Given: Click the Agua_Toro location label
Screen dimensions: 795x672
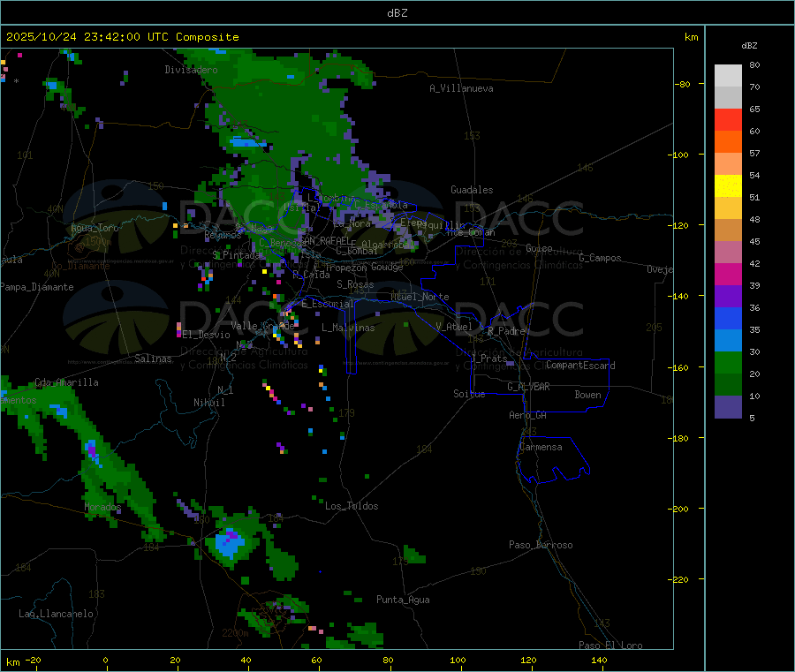Looking at the screenshot, I should click(95, 228).
